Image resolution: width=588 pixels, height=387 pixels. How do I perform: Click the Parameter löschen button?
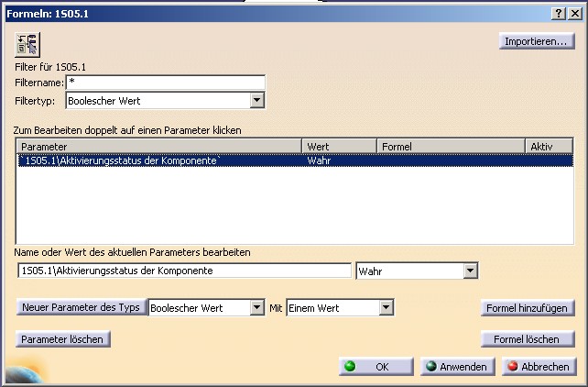(x=62, y=339)
